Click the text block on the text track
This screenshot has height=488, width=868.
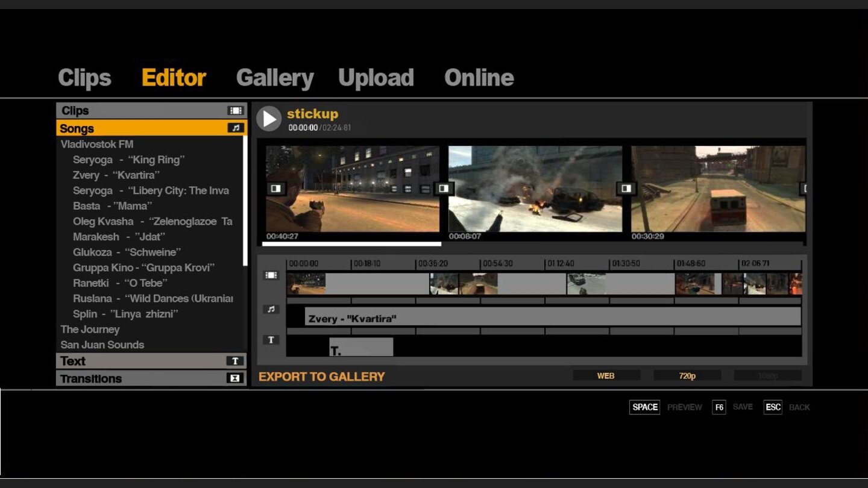pyautogui.click(x=361, y=347)
